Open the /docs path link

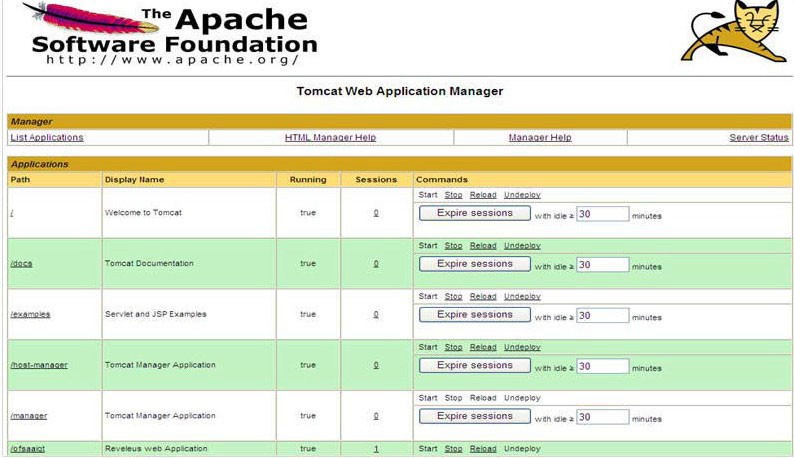coord(21,263)
